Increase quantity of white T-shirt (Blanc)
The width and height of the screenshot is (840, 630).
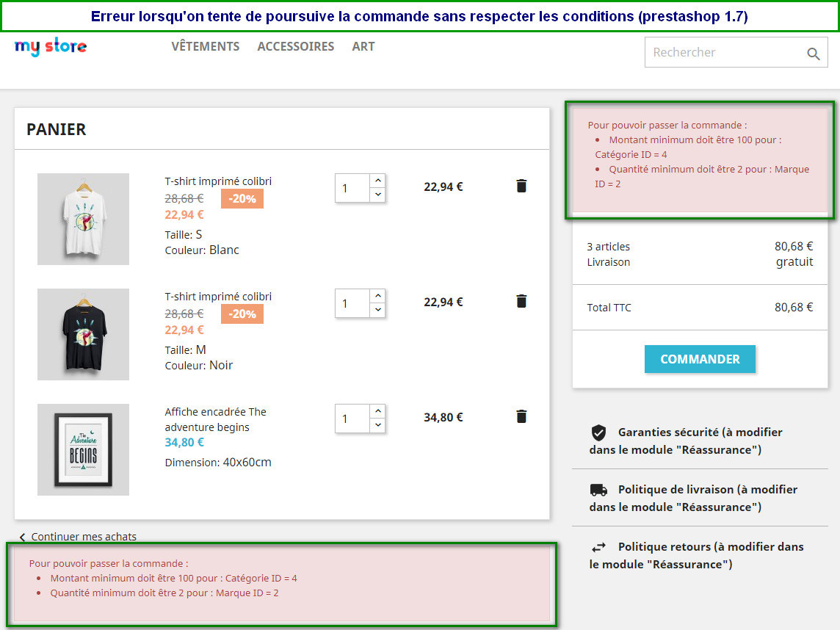click(377, 181)
